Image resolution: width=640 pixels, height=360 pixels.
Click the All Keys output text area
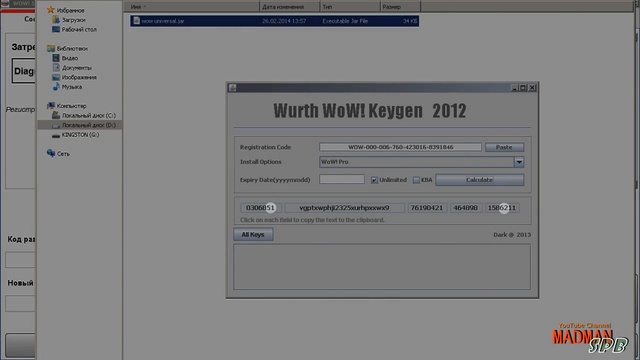[382, 267]
